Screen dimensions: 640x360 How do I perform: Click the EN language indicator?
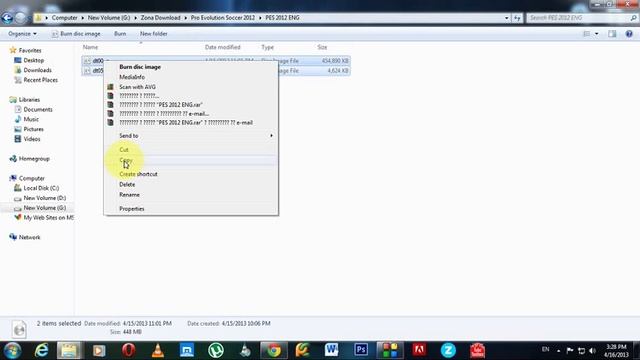pos(545,349)
